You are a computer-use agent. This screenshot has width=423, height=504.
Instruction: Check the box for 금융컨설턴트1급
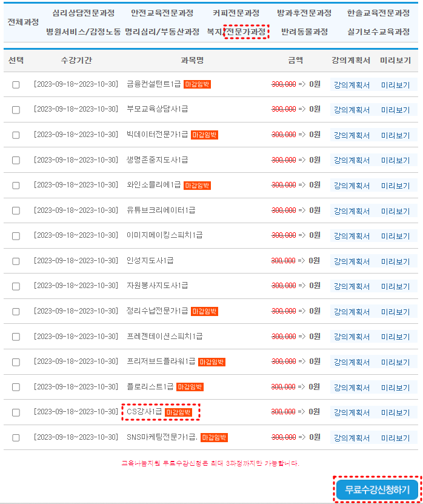click(x=16, y=85)
